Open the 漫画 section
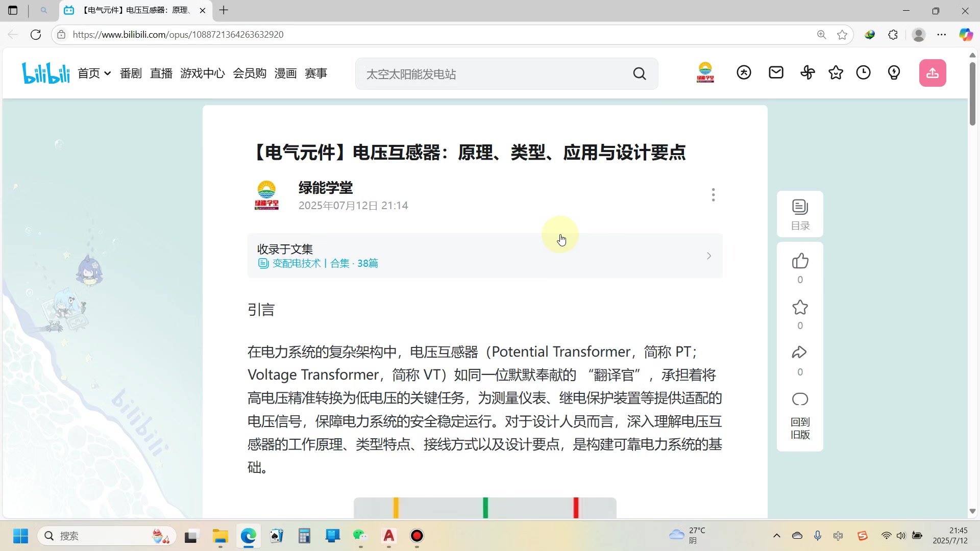 click(x=285, y=73)
